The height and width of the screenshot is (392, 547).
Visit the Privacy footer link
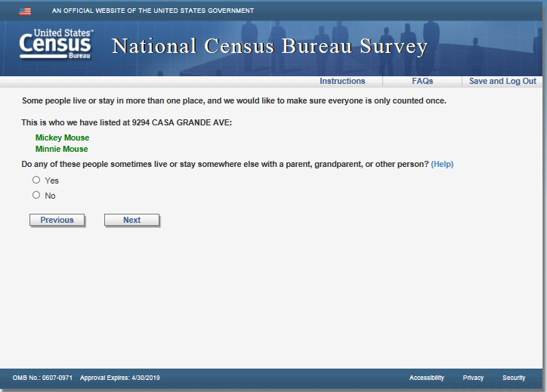tap(473, 378)
